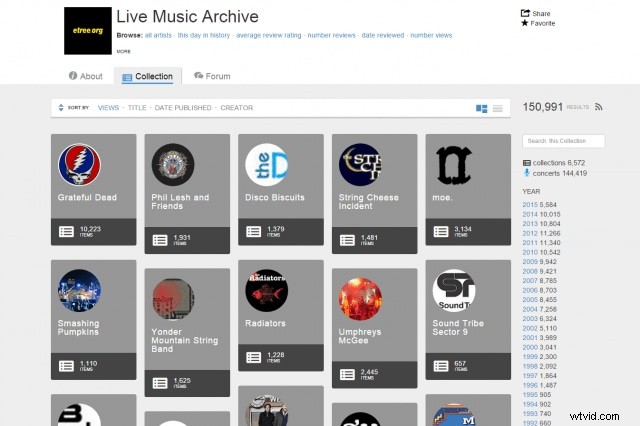Open the etree.org logo image
Screen dimensions: 640x426
coord(88,31)
